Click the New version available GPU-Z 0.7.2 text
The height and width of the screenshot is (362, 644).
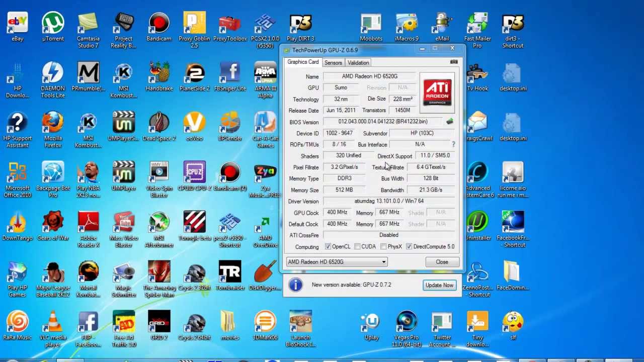pyautogui.click(x=351, y=285)
